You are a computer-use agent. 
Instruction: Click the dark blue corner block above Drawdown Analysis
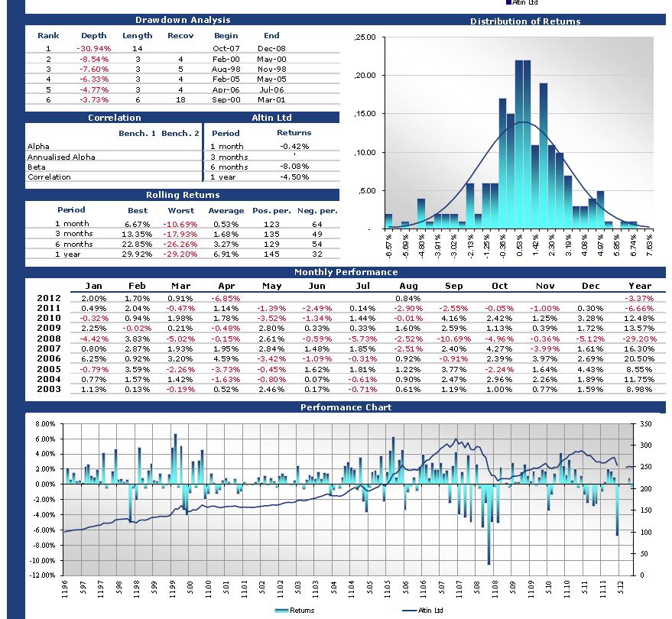[x=14, y=10]
